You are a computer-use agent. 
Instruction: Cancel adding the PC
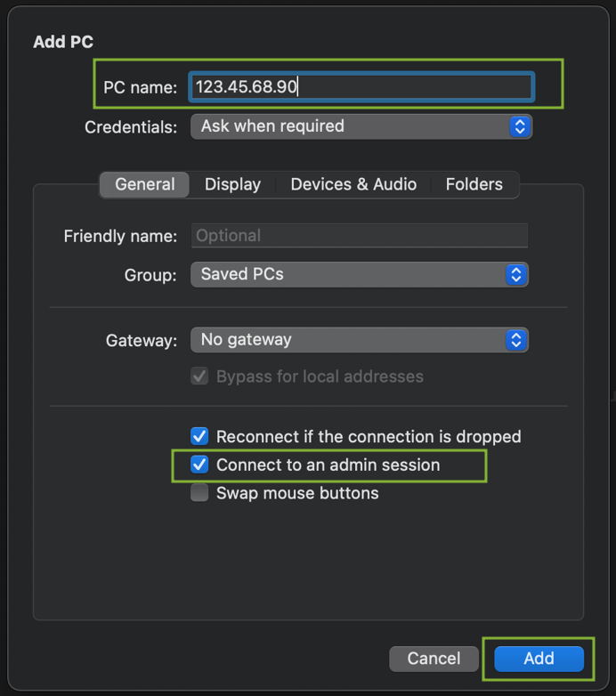coord(434,659)
